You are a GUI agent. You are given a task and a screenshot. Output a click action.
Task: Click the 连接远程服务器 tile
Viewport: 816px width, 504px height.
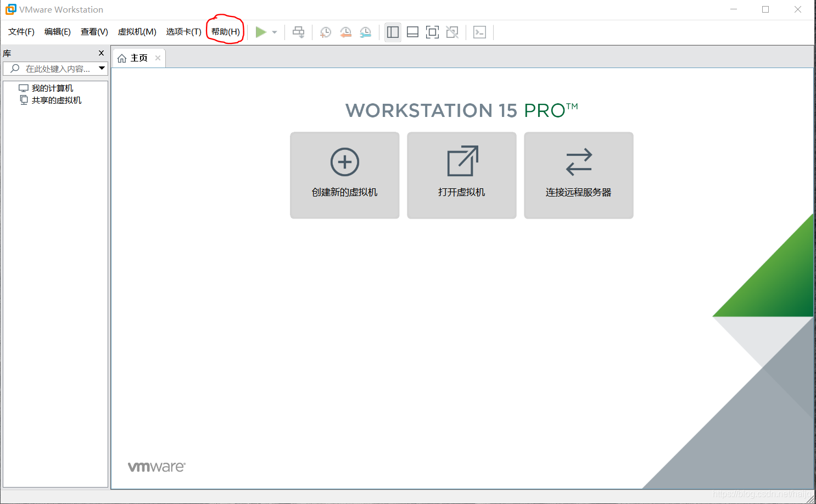(579, 175)
